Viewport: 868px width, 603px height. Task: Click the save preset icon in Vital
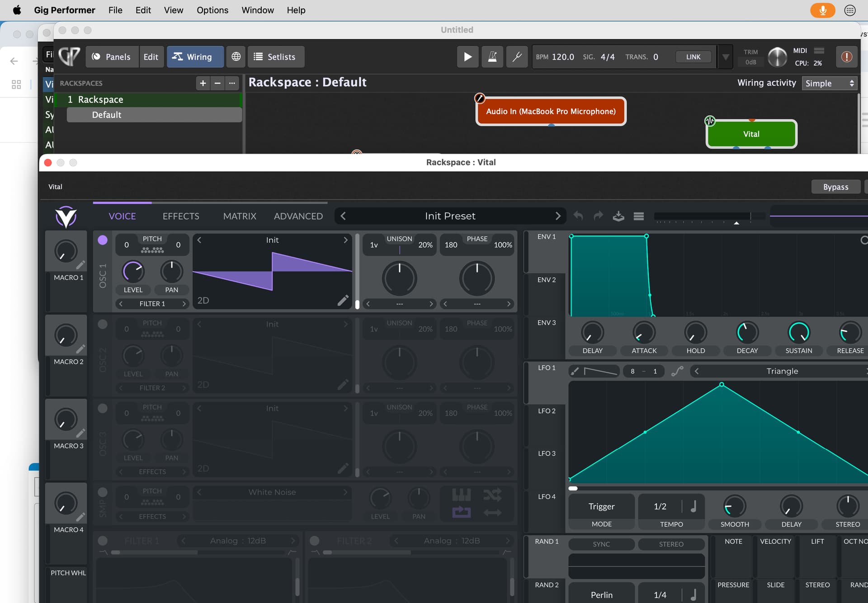point(618,216)
